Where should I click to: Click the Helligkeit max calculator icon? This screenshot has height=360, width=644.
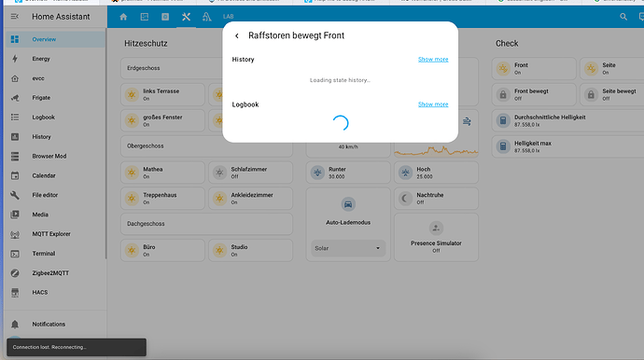click(x=503, y=146)
